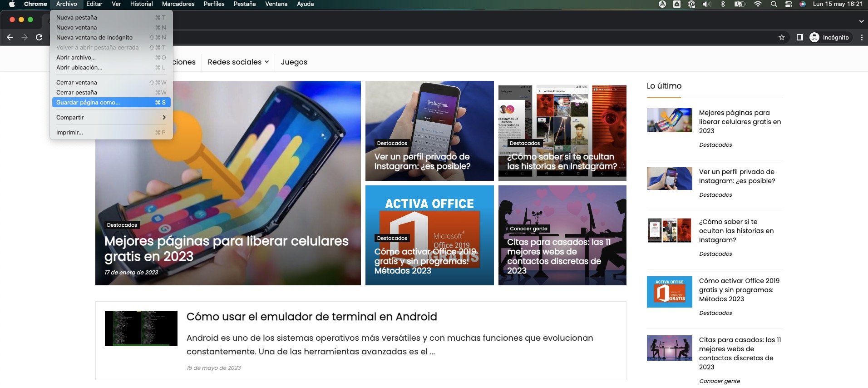Go to the Juegos section

tap(294, 62)
